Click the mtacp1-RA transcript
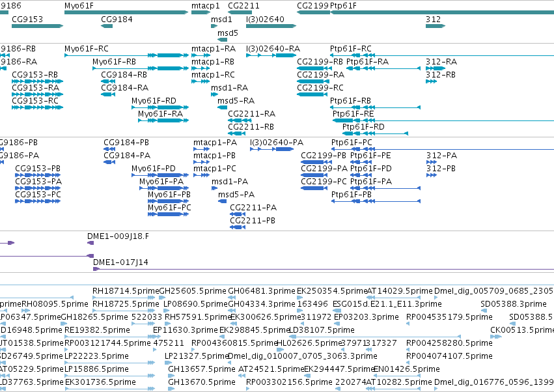Image resolution: width=554 pixels, height=392 pixels. (x=201, y=55)
